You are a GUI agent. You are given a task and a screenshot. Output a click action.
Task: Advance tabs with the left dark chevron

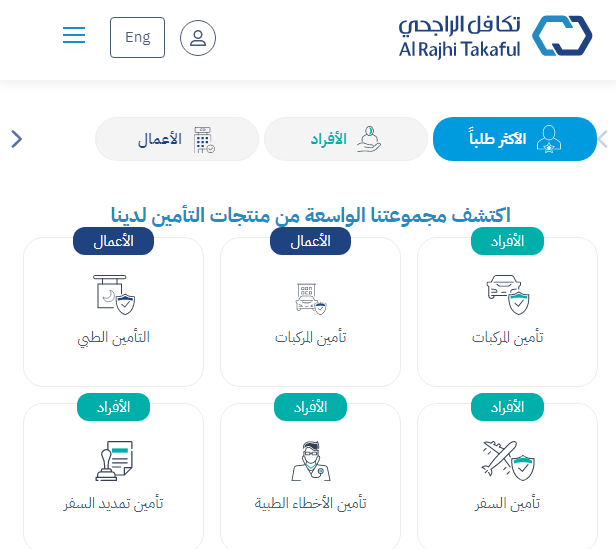pyautogui.click(x=16, y=139)
